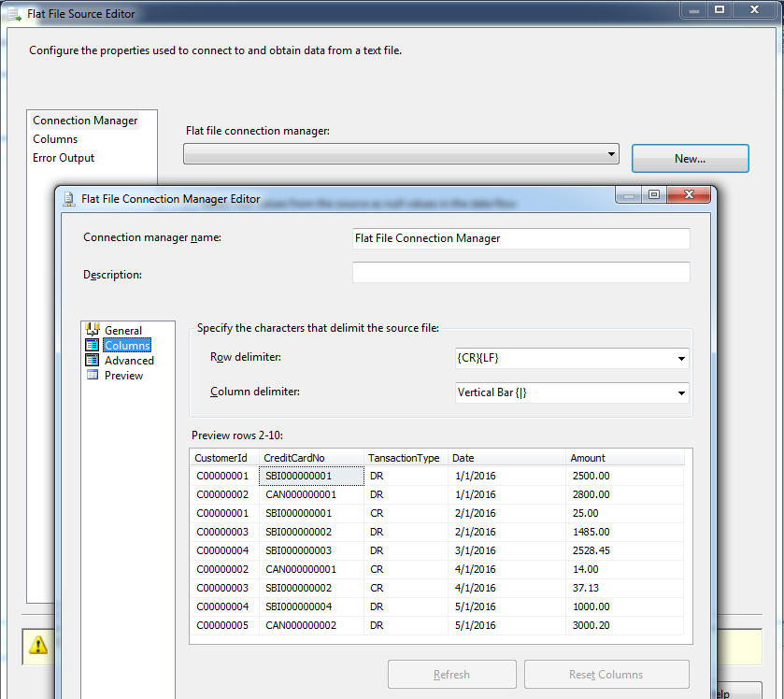Click the Refresh button
The width and height of the screenshot is (784, 699).
(x=451, y=674)
